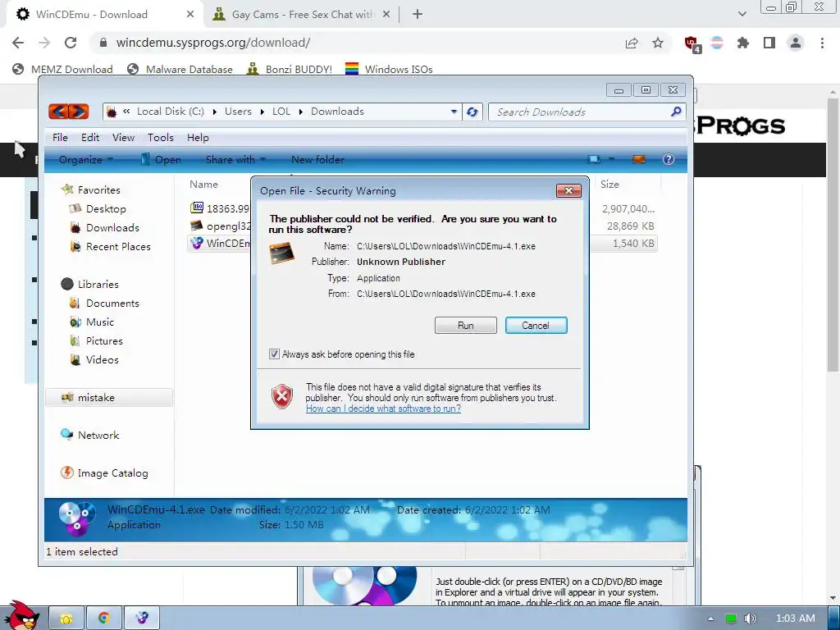Open the uBlock shield extension icon
Image resolution: width=840 pixels, height=630 pixels.
click(692, 43)
